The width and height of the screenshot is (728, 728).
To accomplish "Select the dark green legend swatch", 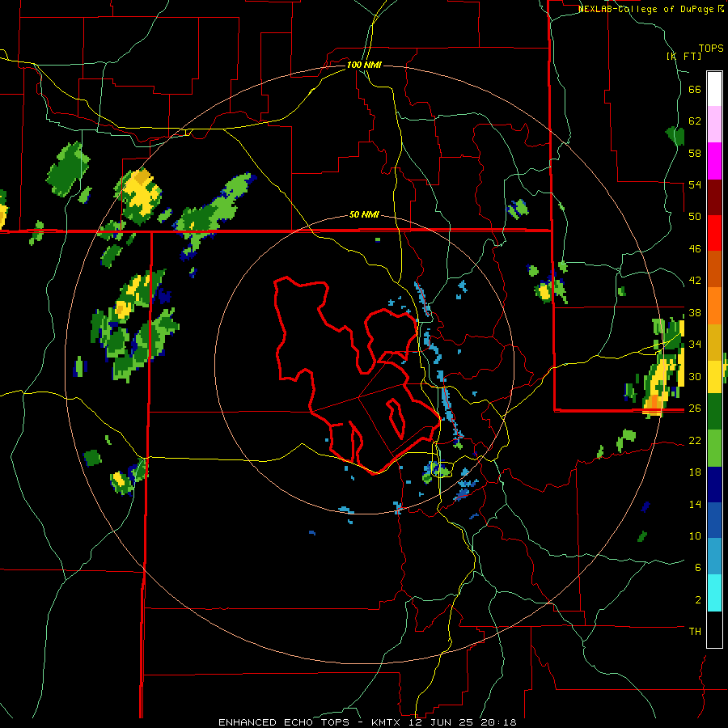I will [714, 412].
